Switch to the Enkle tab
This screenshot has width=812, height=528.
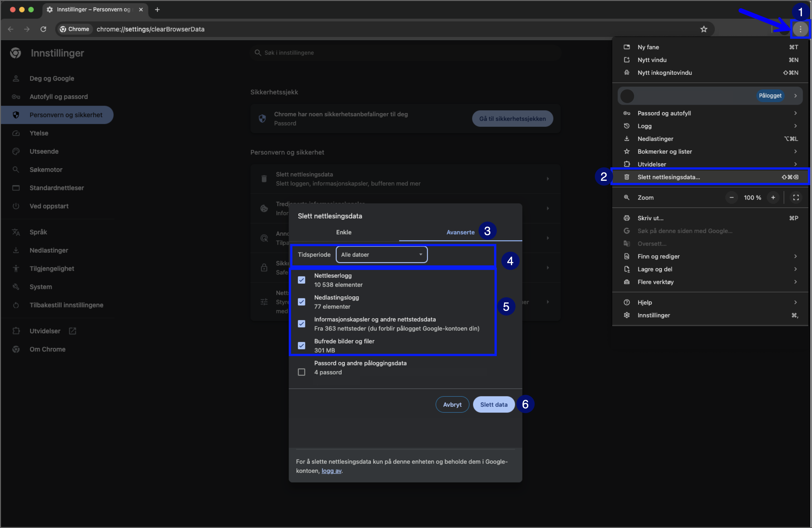(x=344, y=232)
